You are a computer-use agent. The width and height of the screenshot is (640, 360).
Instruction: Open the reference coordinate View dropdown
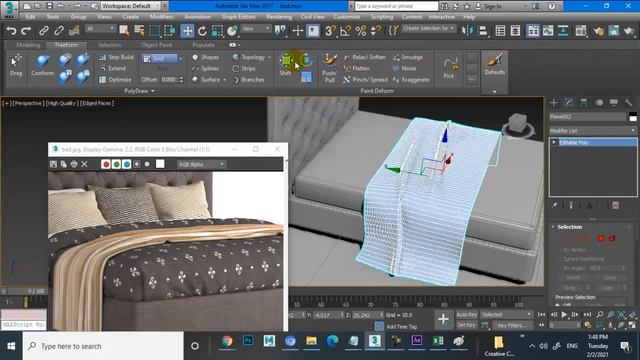click(x=256, y=29)
